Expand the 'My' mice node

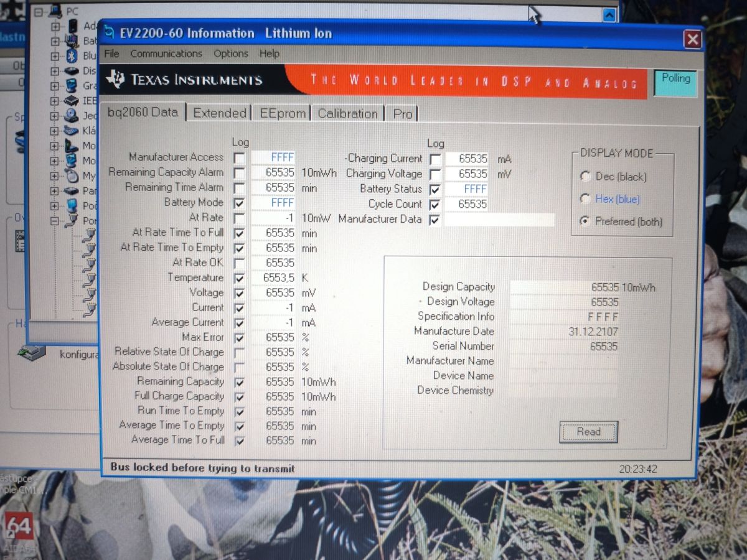(55, 175)
